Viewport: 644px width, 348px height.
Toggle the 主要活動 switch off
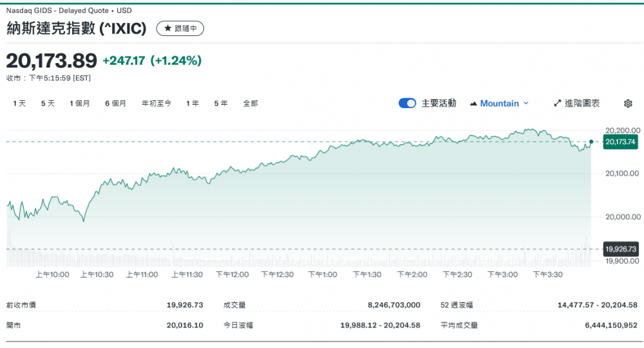tap(407, 104)
